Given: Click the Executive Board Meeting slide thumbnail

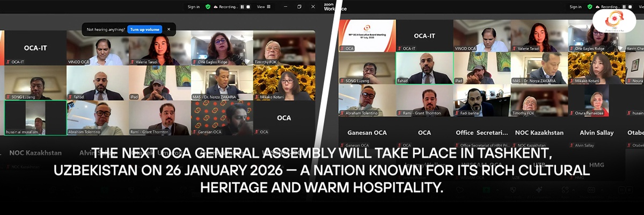Looking at the screenshot, I should [x=368, y=35].
